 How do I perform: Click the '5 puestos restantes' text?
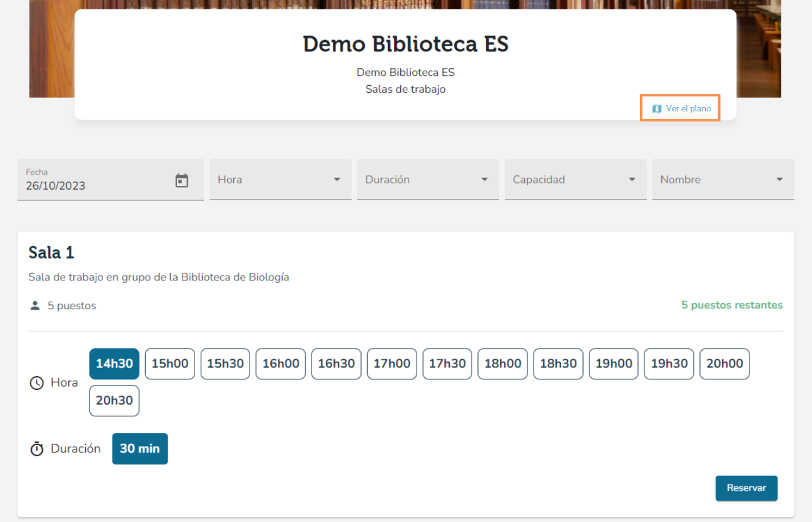732,305
